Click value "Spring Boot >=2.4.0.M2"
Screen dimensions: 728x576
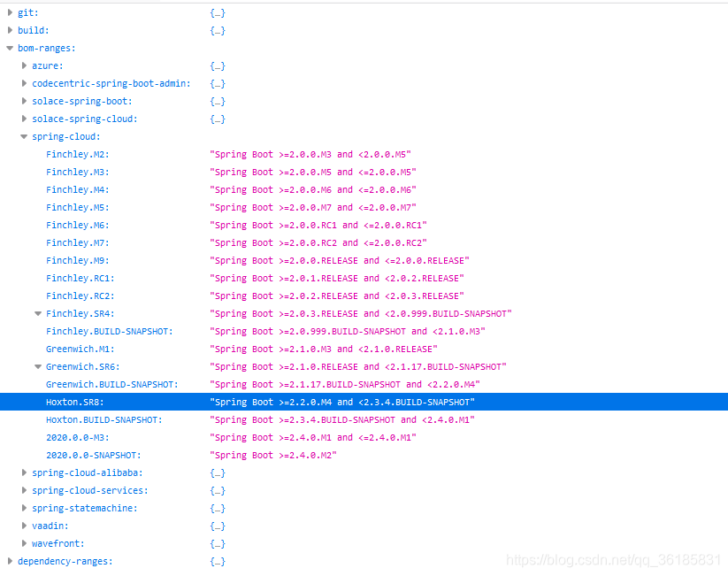273,455
